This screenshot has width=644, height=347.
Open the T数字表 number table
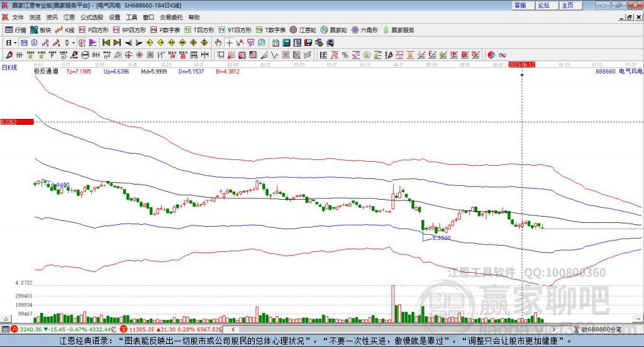tap(270, 30)
